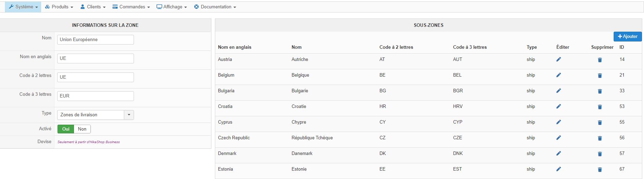
Task: Switch Activé to Non
Action: (82, 129)
